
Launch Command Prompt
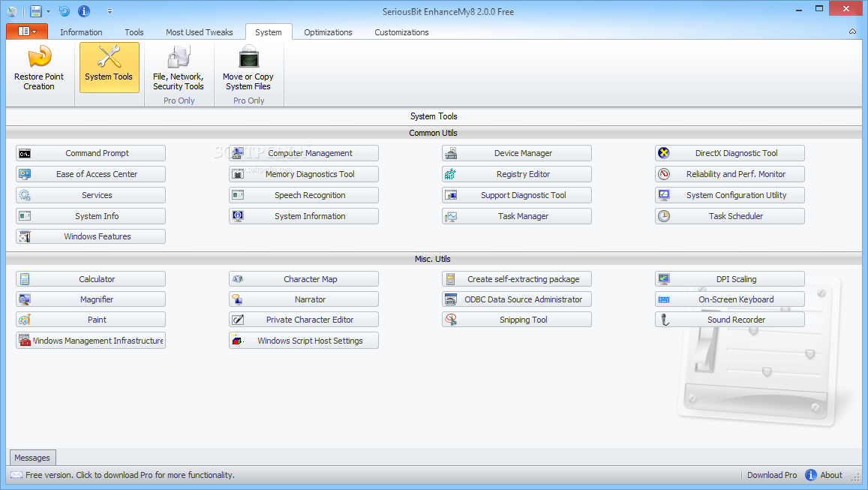(x=91, y=153)
